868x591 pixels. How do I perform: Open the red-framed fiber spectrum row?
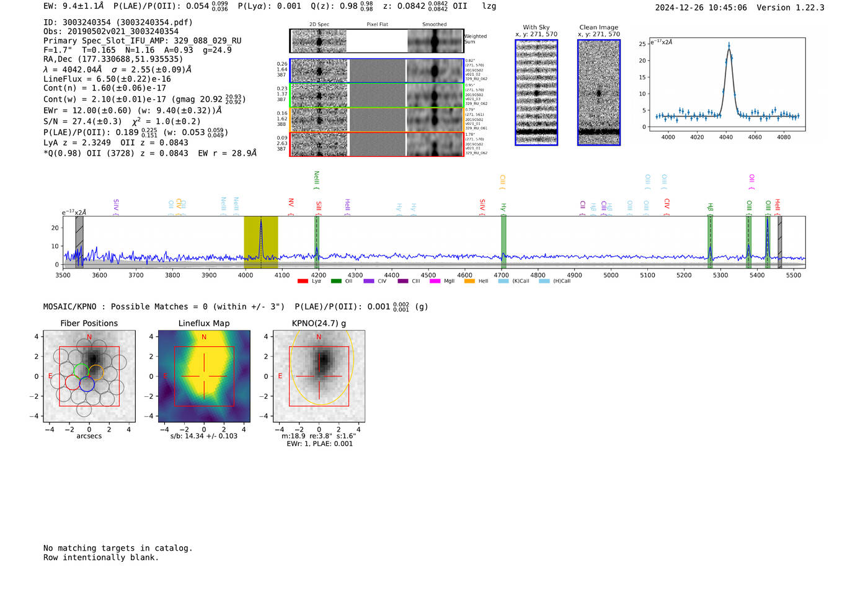coord(376,144)
